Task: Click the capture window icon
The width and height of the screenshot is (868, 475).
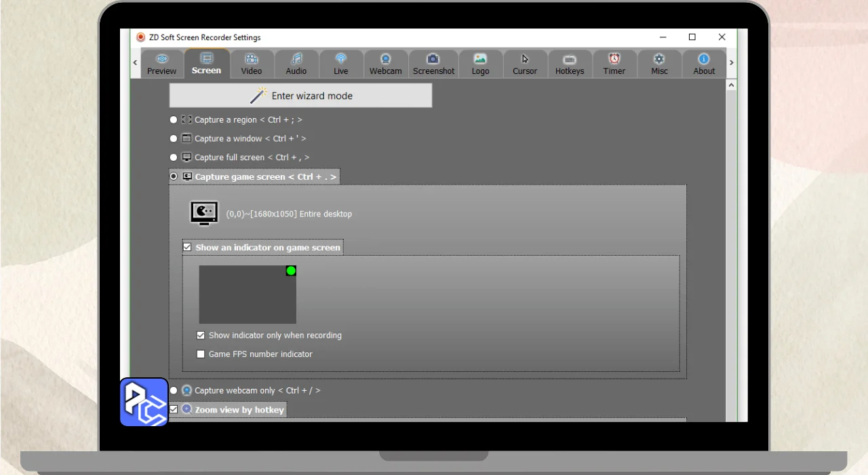Action: coord(186,138)
